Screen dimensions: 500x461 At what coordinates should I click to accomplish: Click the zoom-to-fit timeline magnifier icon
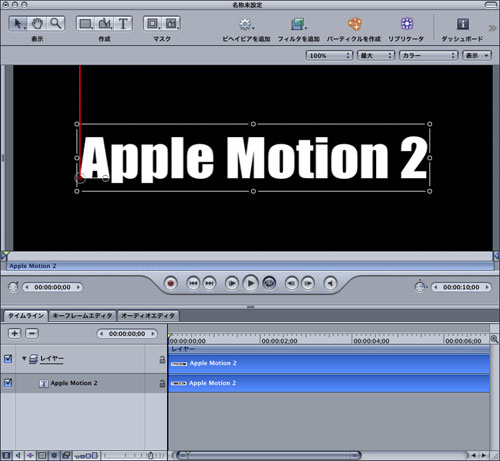pos(494,339)
